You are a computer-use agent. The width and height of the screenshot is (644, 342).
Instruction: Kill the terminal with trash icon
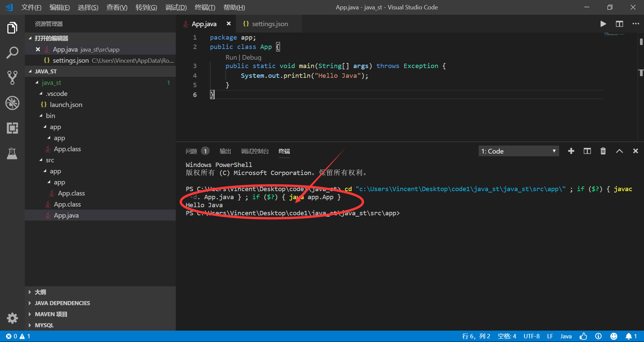pyautogui.click(x=603, y=151)
